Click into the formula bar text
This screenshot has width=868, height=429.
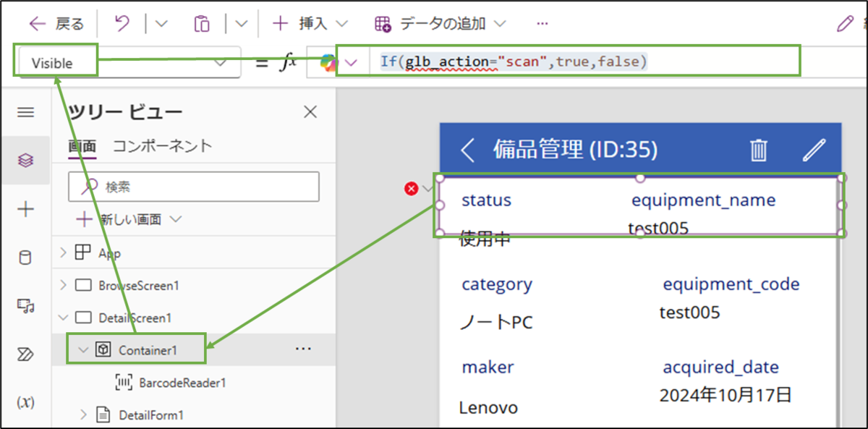click(514, 62)
